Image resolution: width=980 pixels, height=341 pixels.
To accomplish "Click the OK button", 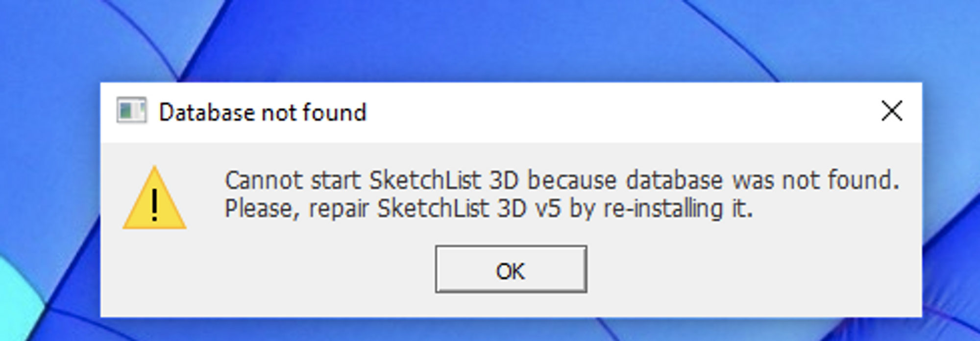I will click(x=511, y=269).
